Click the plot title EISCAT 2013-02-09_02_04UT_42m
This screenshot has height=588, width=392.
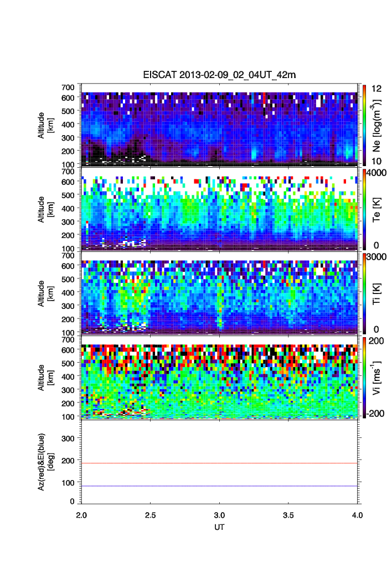click(x=219, y=75)
